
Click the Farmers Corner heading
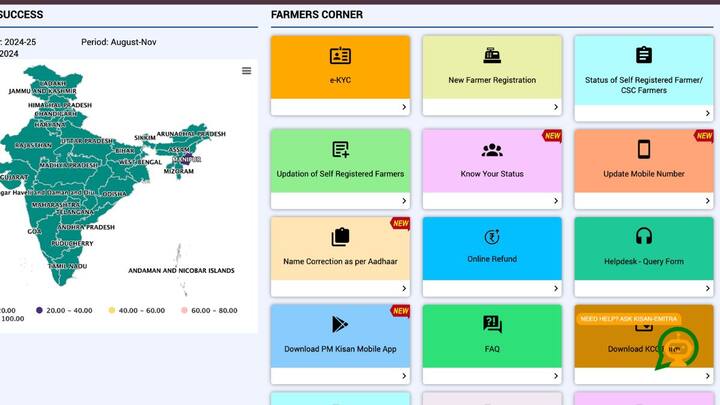tap(317, 15)
